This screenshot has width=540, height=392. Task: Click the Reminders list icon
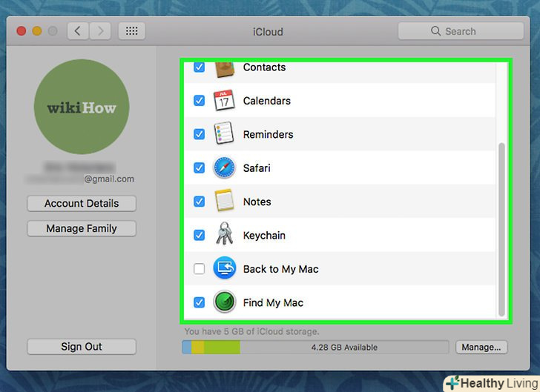224,134
